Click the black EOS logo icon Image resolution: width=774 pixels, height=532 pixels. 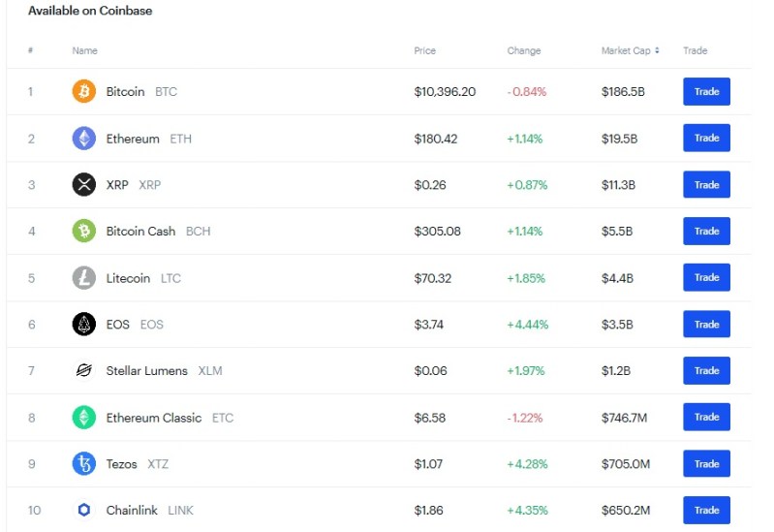(84, 324)
